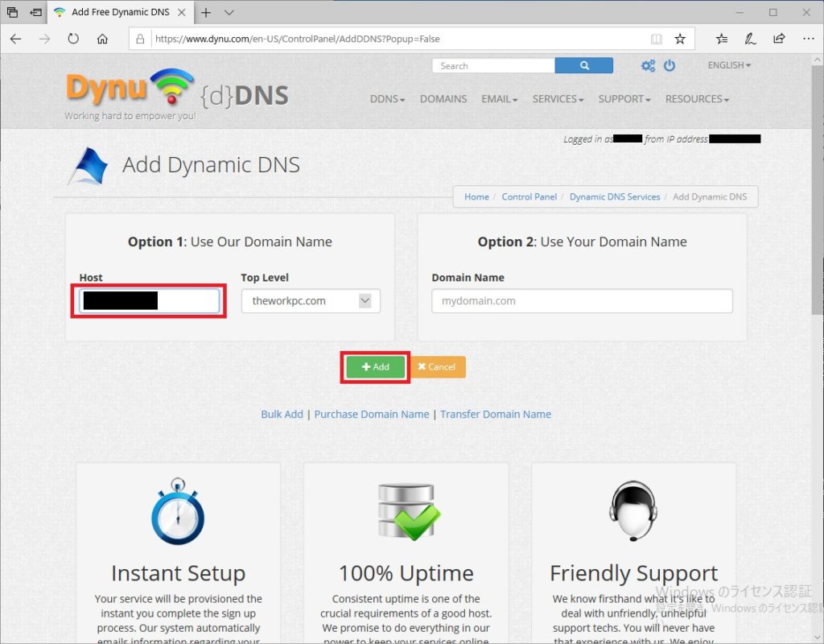
Task: Click the Host input field
Action: click(x=149, y=301)
